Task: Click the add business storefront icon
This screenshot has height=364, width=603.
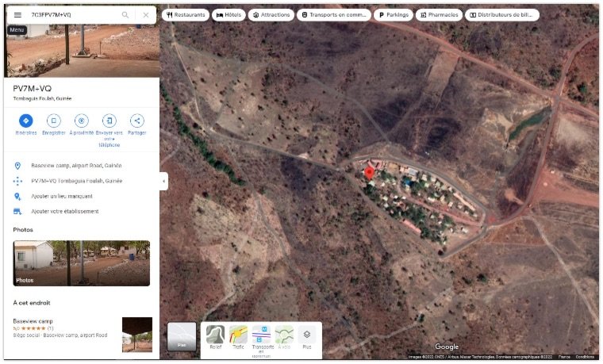Action: click(x=17, y=212)
